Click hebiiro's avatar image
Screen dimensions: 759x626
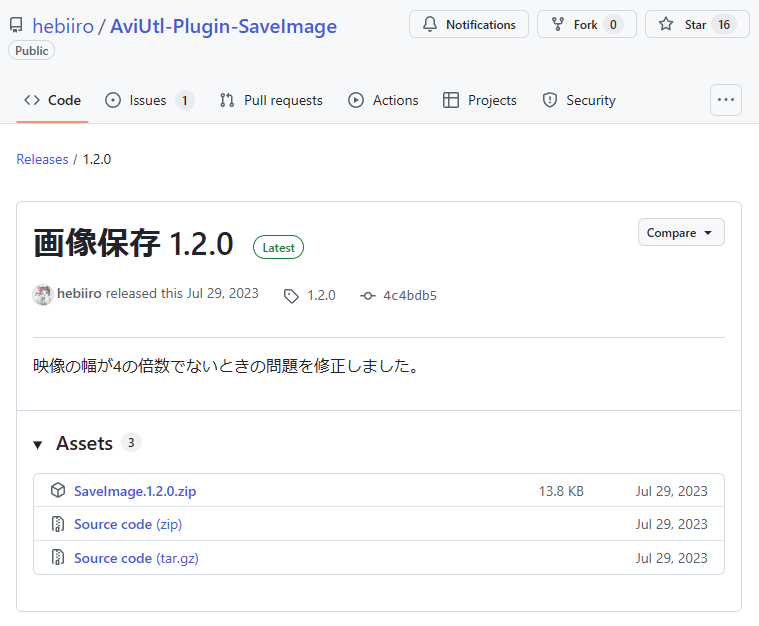point(43,294)
